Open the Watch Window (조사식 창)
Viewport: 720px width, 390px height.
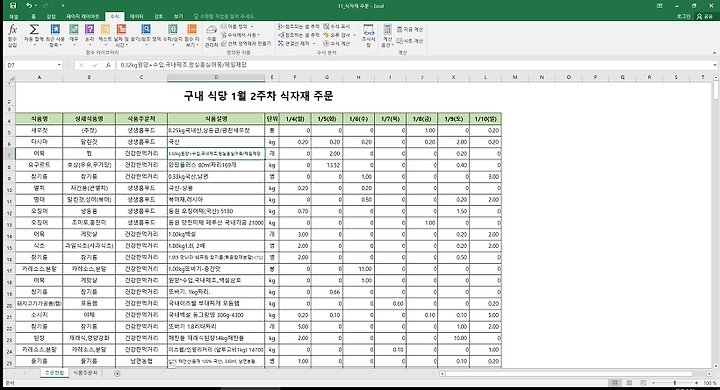click(x=368, y=36)
